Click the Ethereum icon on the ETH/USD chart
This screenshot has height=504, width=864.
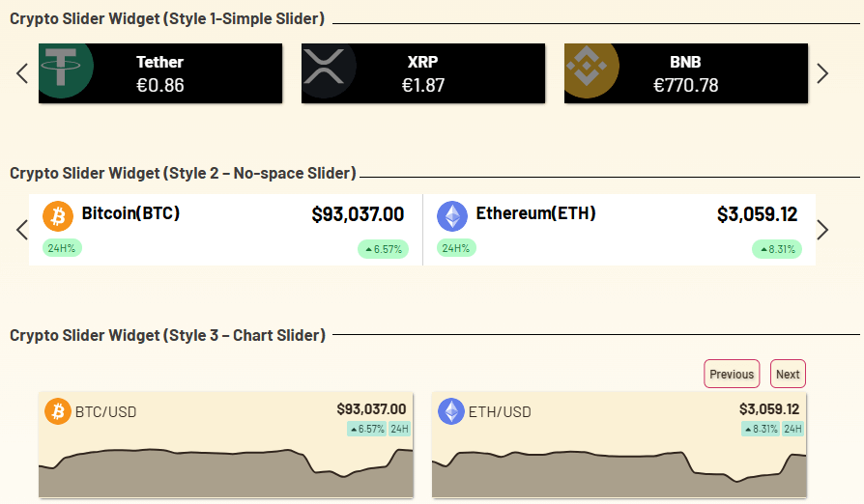(x=451, y=412)
